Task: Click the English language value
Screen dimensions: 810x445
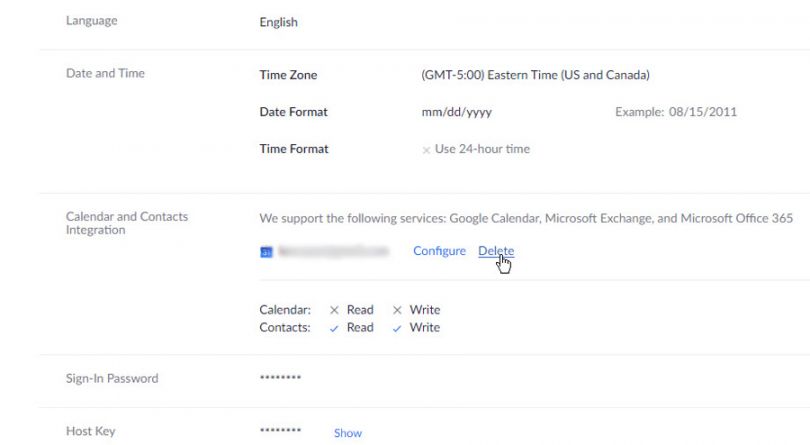Action: (278, 22)
